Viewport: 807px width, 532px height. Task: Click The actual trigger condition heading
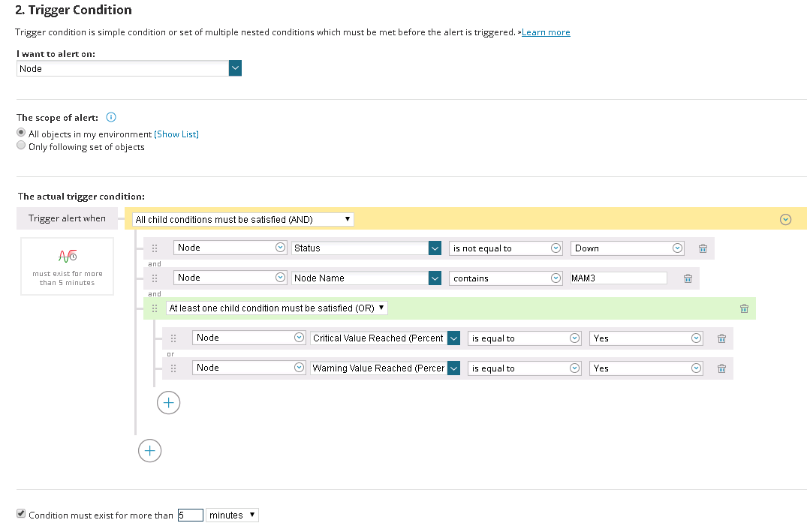[x=81, y=196]
